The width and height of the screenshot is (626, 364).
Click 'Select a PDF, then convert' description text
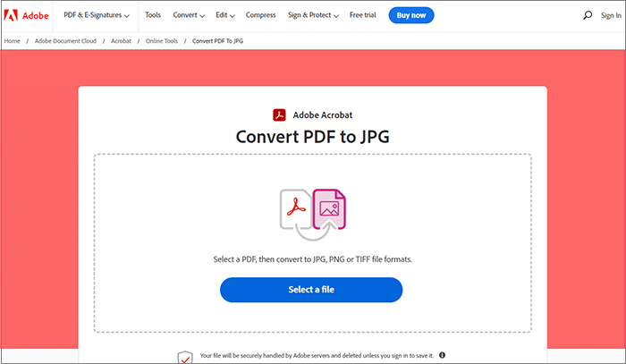[x=313, y=259]
